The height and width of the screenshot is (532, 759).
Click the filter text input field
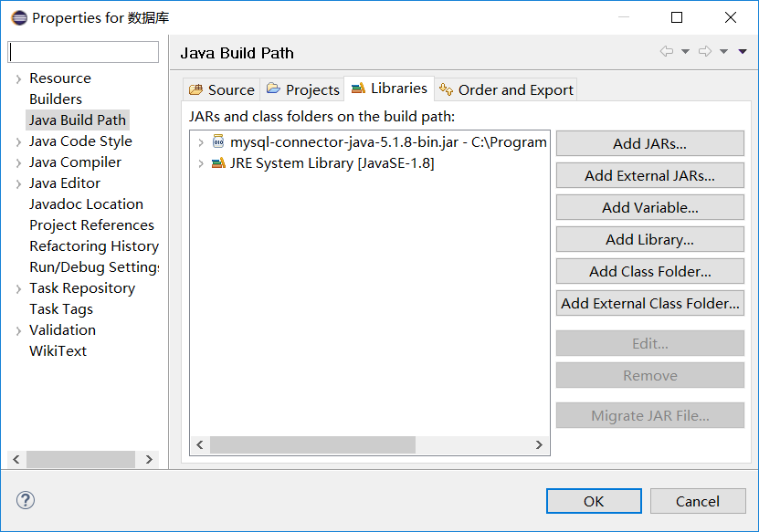pos(83,52)
